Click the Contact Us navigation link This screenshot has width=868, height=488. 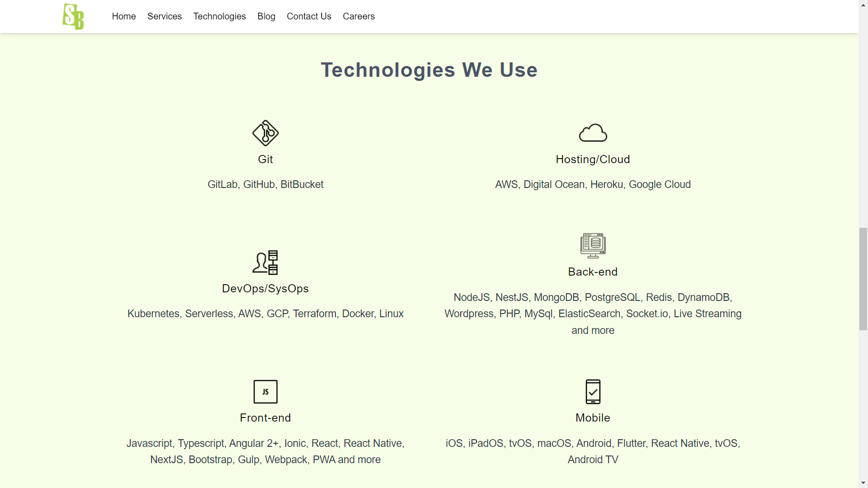(x=309, y=16)
